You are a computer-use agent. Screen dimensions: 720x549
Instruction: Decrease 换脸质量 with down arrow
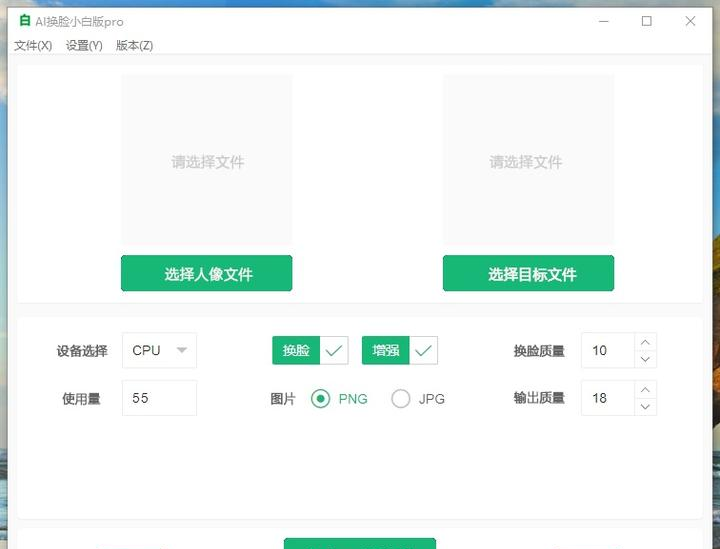[645, 359]
